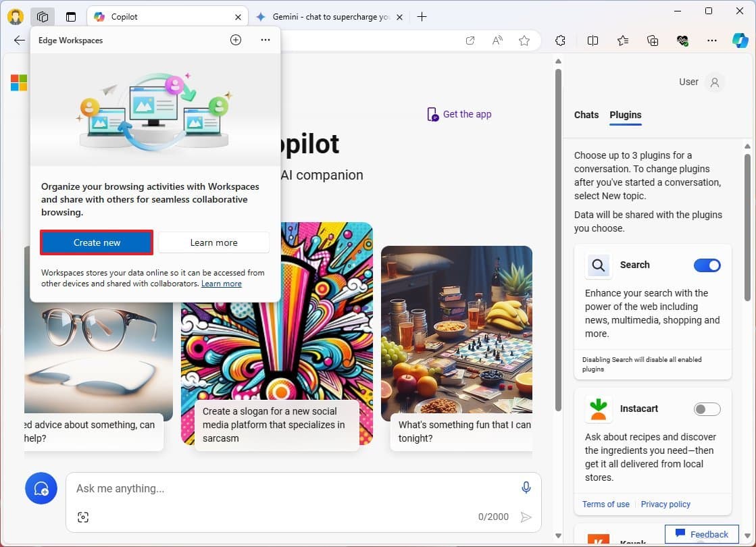Open the Settings and more menu
The width and height of the screenshot is (756, 547).
coord(712,41)
